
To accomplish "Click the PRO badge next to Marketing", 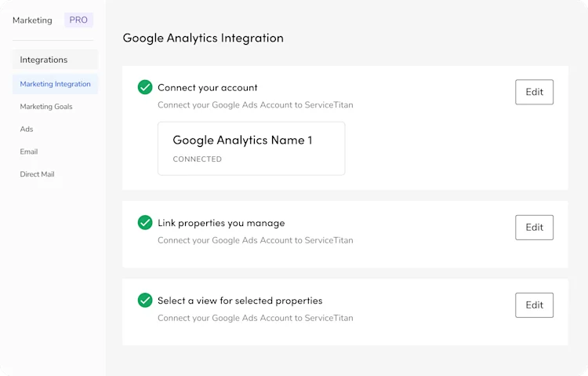I will 78,20.
